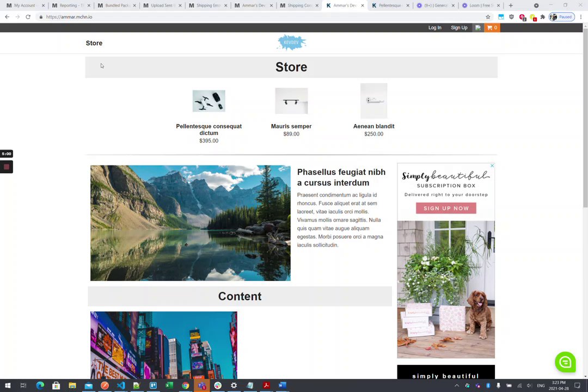Open the tab search dropdown circle
Screen dimensions: 588x392
(536, 5)
